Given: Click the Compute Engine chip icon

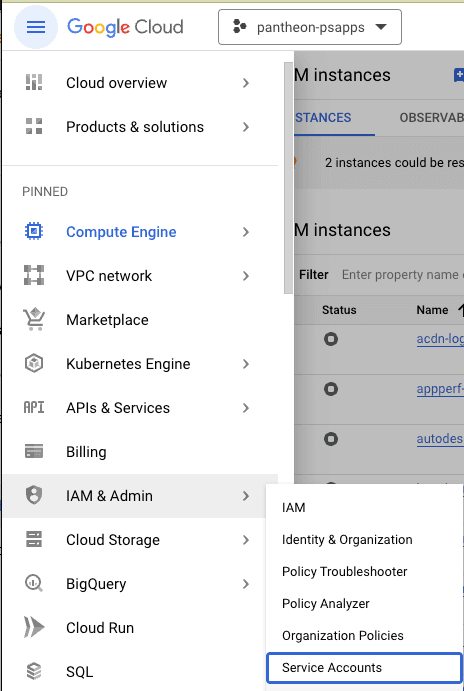Looking at the screenshot, I should 34,231.
